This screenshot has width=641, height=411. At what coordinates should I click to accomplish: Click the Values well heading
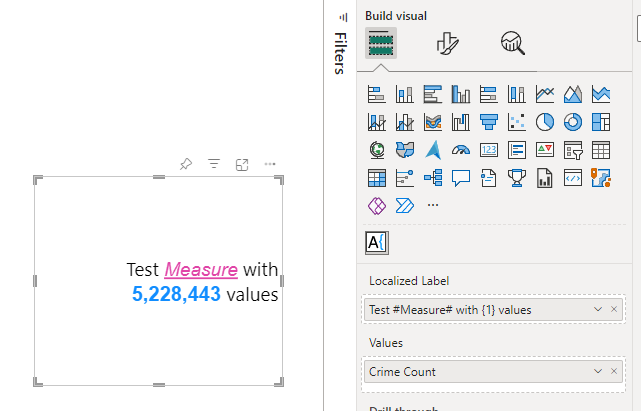385,343
